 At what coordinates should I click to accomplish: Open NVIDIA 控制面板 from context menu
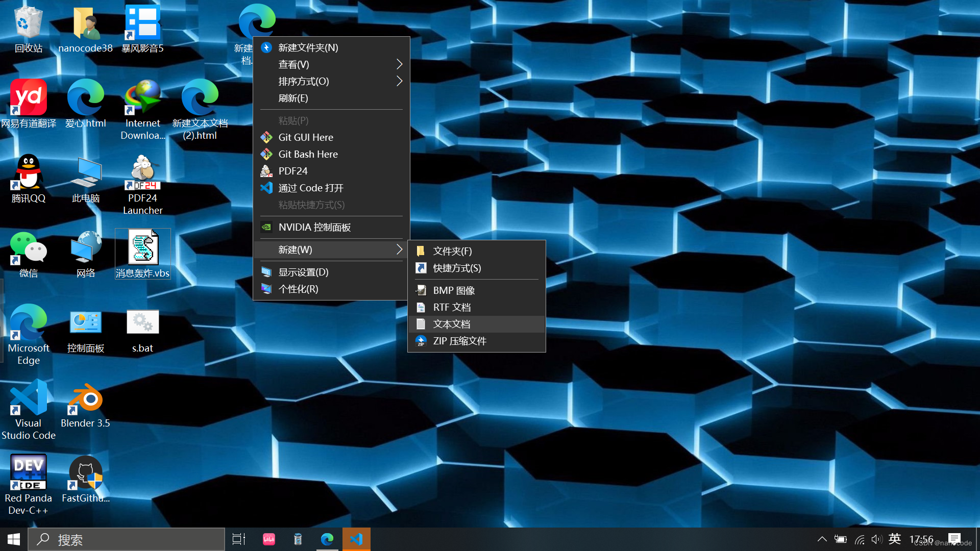coord(332,227)
